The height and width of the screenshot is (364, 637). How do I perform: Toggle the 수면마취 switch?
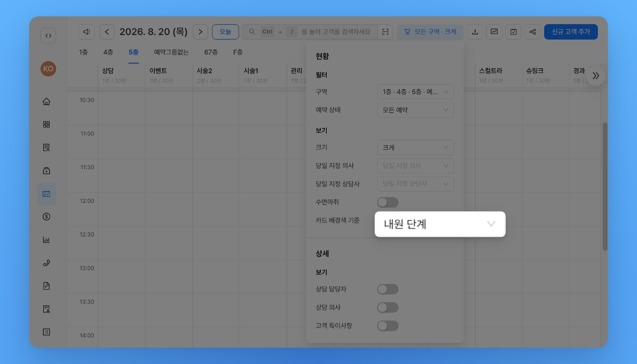(x=388, y=202)
